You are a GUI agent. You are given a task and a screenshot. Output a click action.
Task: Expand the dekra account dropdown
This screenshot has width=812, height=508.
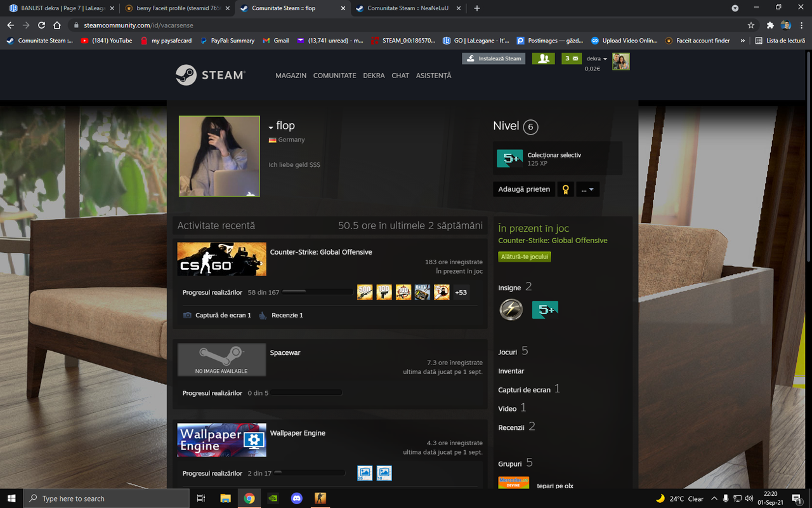tap(596, 58)
